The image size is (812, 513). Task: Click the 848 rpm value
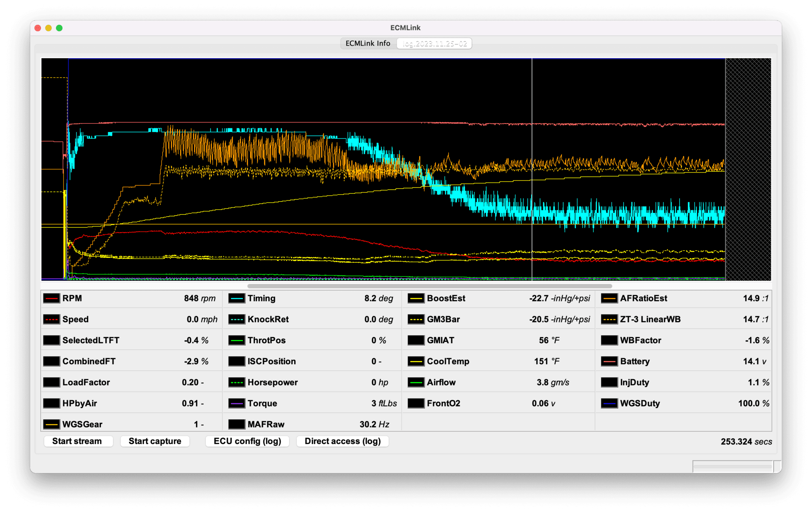point(200,299)
